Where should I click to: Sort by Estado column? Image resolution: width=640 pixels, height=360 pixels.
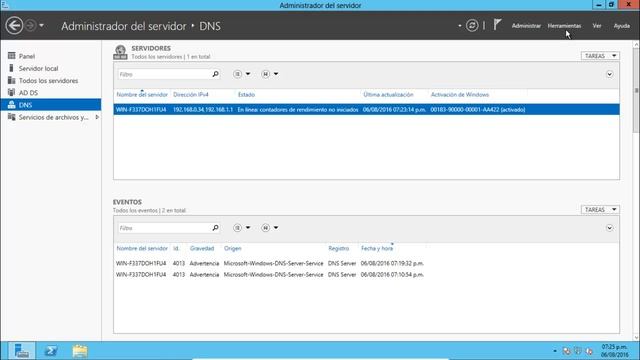247,94
